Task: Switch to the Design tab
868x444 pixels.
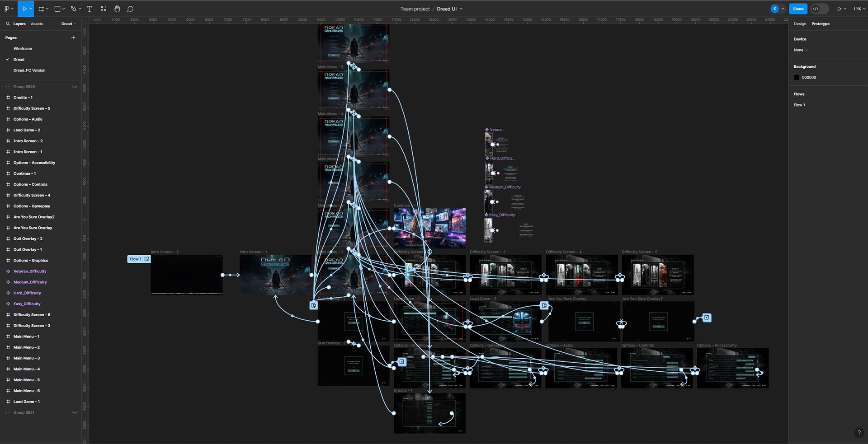Action: point(800,23)
